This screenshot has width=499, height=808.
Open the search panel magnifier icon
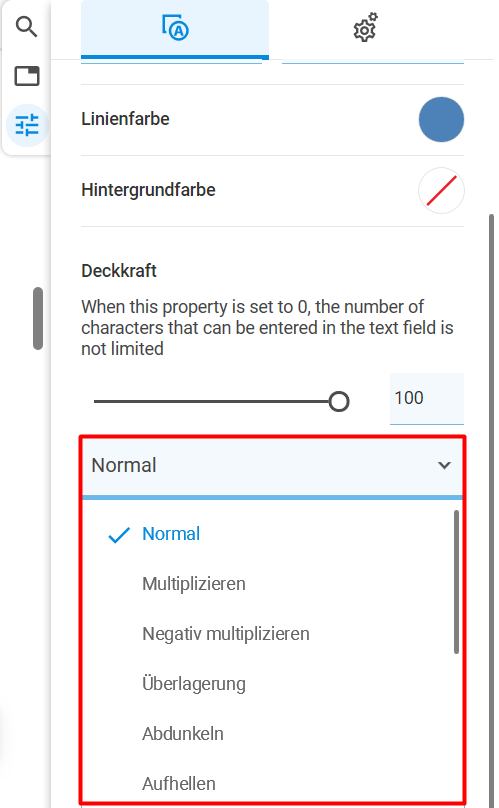[x=26, y=27]
